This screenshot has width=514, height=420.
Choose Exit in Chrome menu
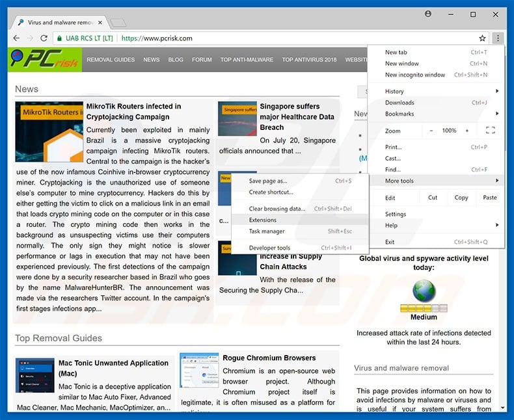tap(436, 242)
